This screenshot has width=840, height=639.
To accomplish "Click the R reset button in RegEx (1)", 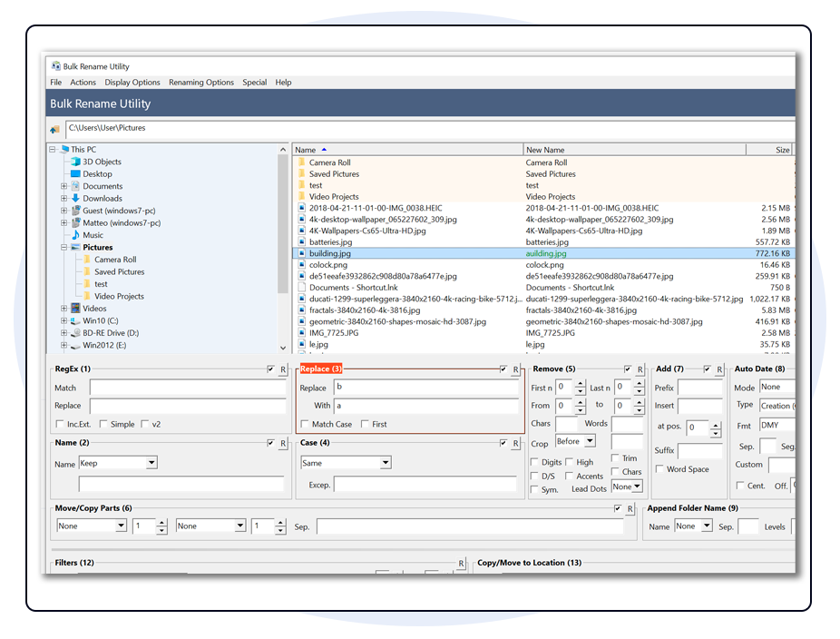I will 283,369.
